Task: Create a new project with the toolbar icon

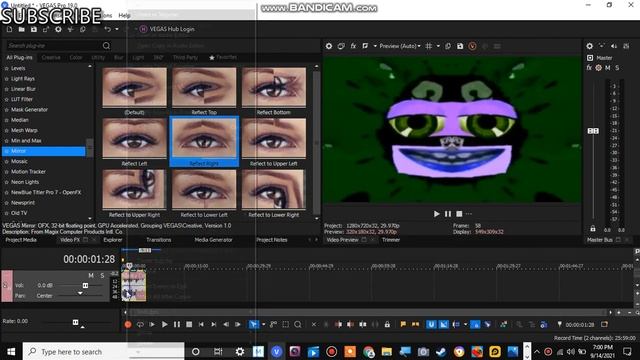Action: point(9,29)
